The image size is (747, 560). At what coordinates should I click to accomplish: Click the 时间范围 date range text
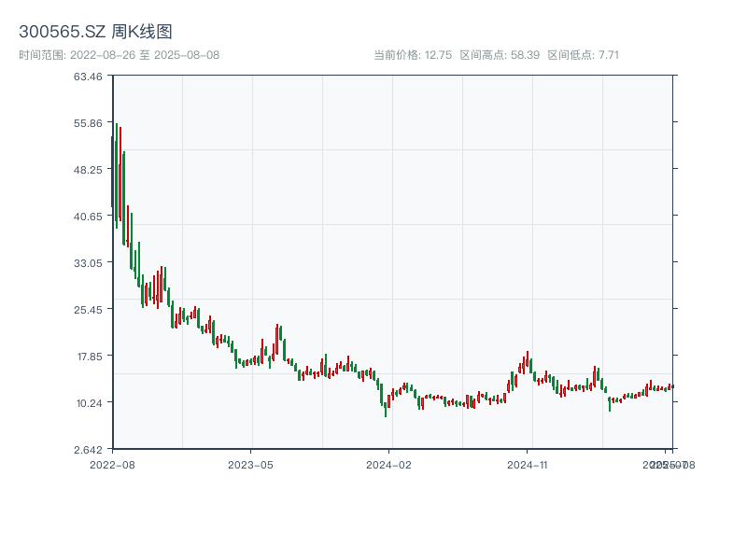[x=119, y=55]
